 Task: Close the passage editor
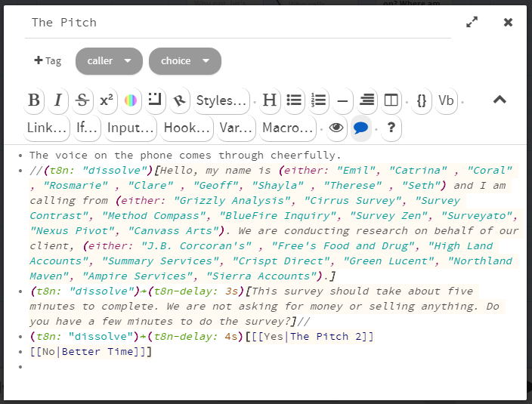point(508,23)
